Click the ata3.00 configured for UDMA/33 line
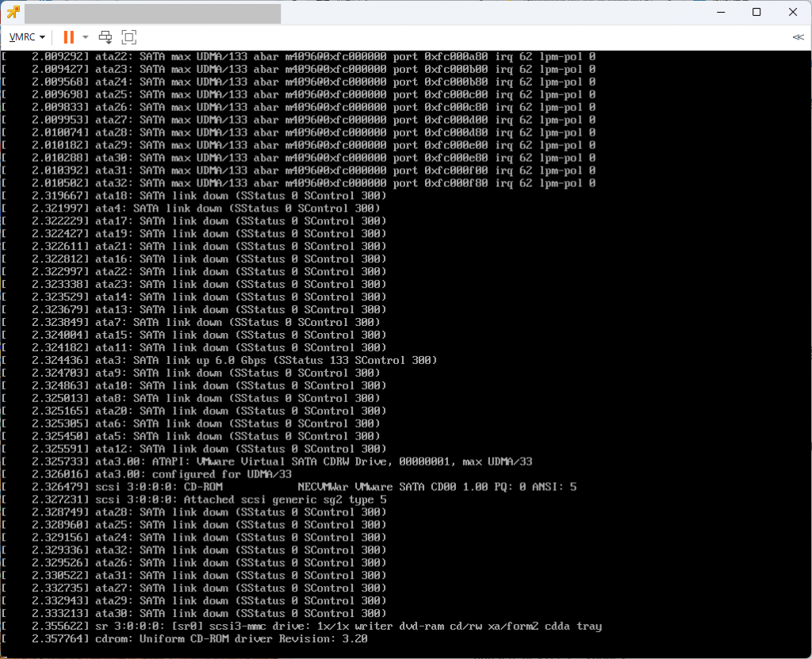 coord(147,474)
